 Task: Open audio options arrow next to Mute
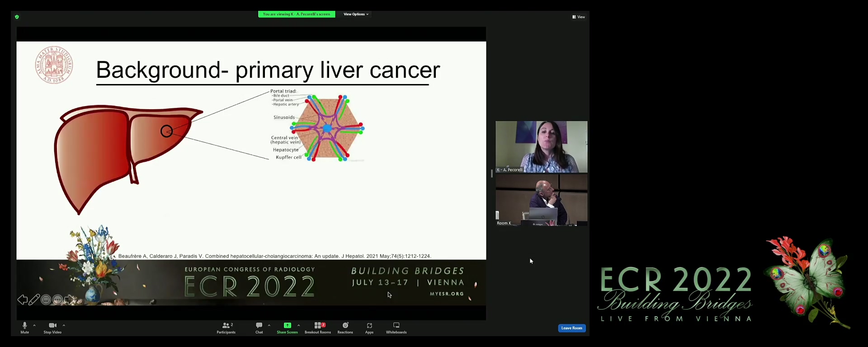tap(34, 325)
